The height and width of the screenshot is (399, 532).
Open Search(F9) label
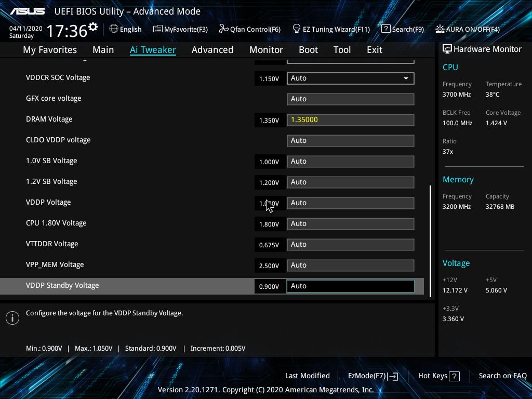[x=408, y=29]
